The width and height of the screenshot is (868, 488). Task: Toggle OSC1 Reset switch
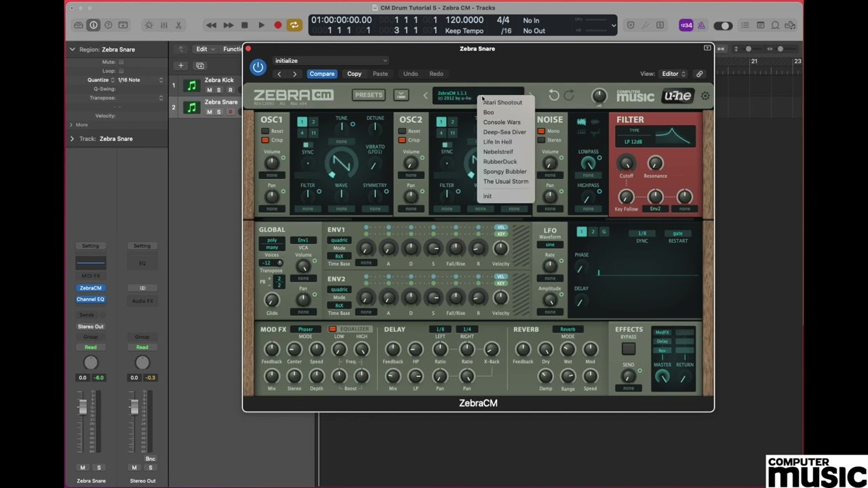(266, 131)
